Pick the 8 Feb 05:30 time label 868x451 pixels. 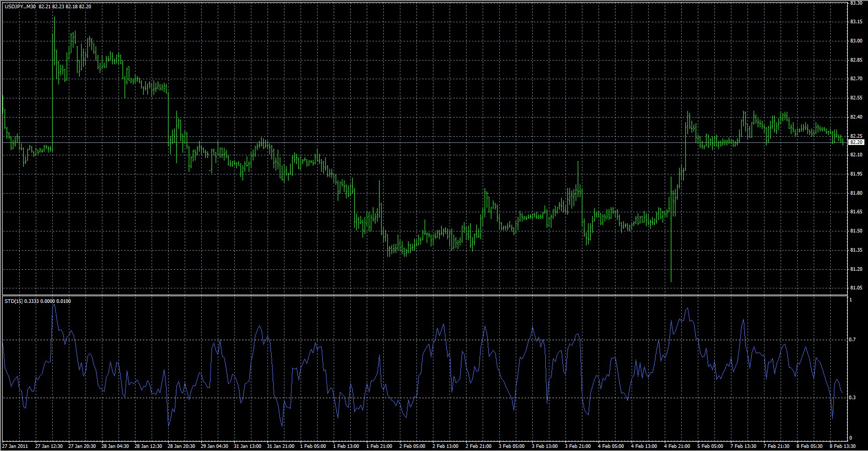pos(811,446)
